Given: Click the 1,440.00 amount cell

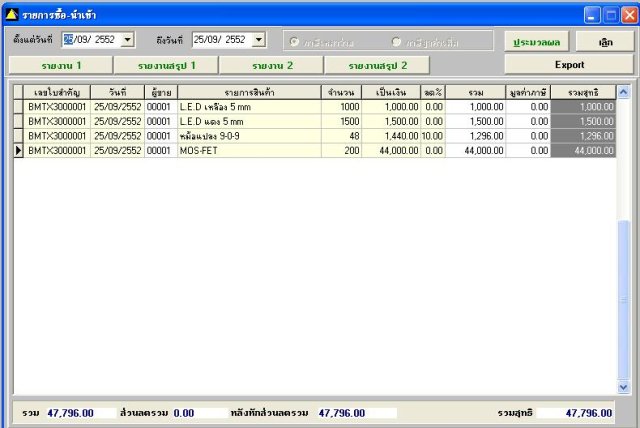Looking at the screenshot, I should [391, 136].
